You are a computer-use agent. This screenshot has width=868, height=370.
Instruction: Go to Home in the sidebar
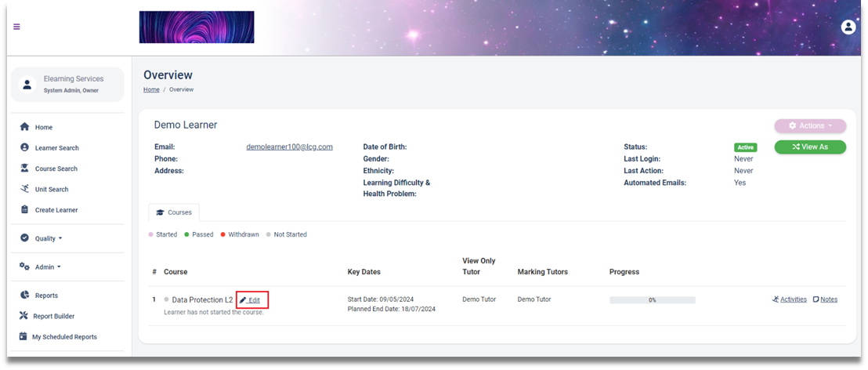click(x=44, y=128)
